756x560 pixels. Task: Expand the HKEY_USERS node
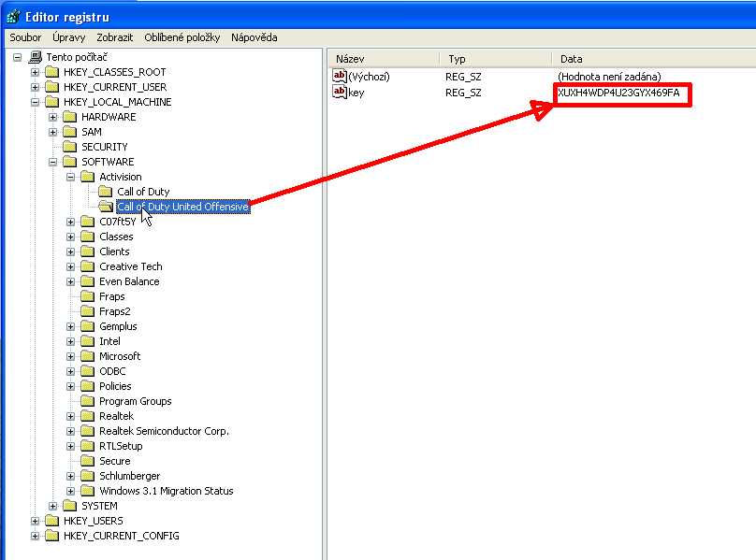coord(36,521)
